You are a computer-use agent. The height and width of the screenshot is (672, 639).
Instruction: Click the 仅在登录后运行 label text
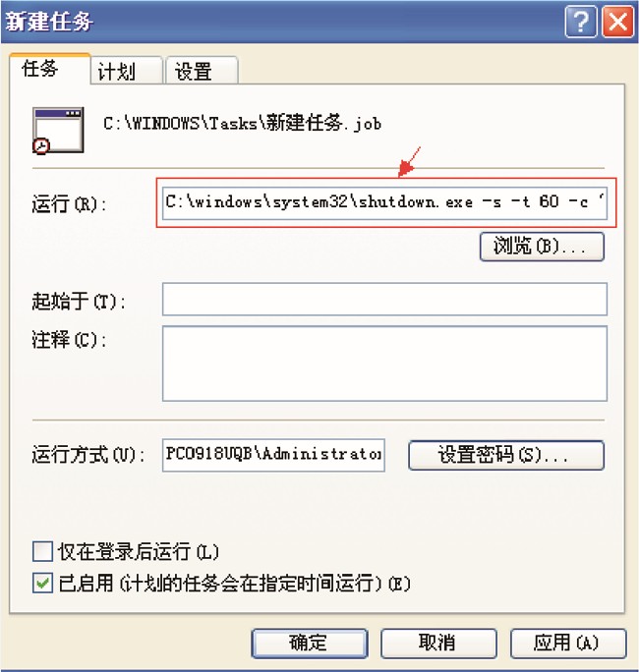click(x=139, y=551)
